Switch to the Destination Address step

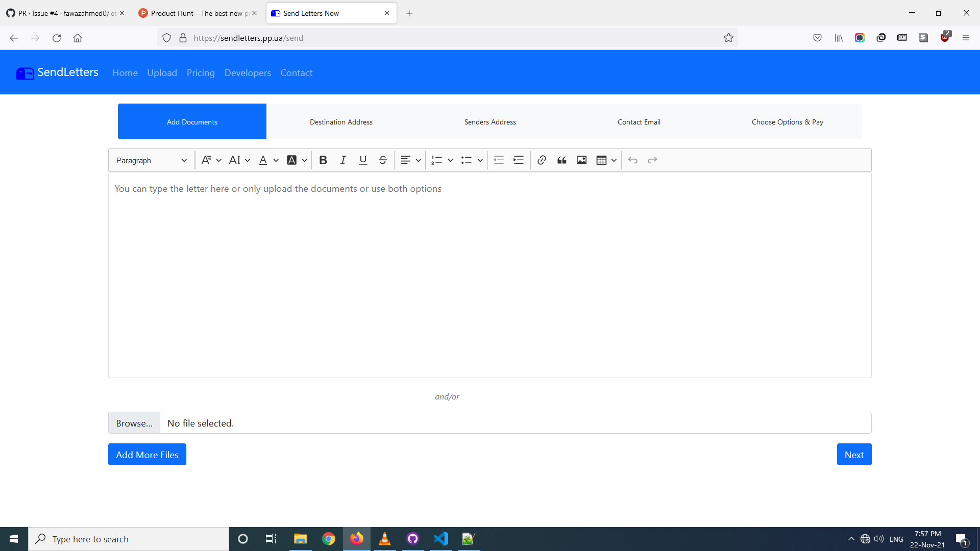(x=341, y=122)
